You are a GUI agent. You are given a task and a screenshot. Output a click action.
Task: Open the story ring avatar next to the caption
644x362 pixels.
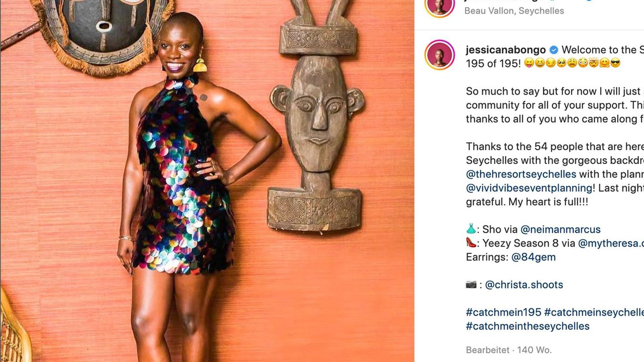pos(439,55)
